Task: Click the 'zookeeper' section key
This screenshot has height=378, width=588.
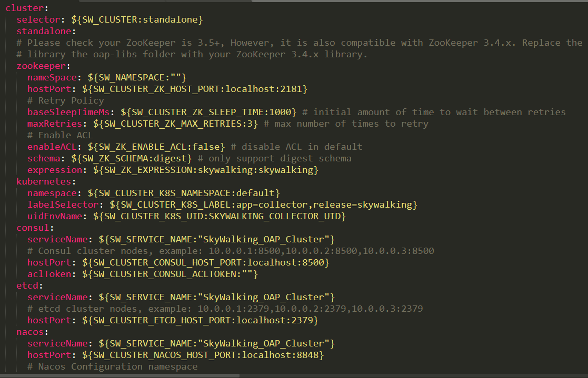Action: coord(41,66)
